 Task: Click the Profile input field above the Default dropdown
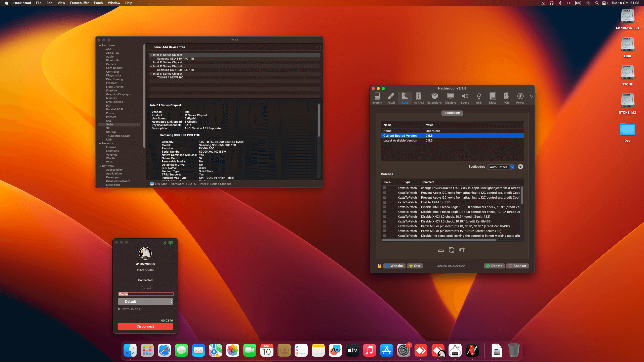(146, 294)
